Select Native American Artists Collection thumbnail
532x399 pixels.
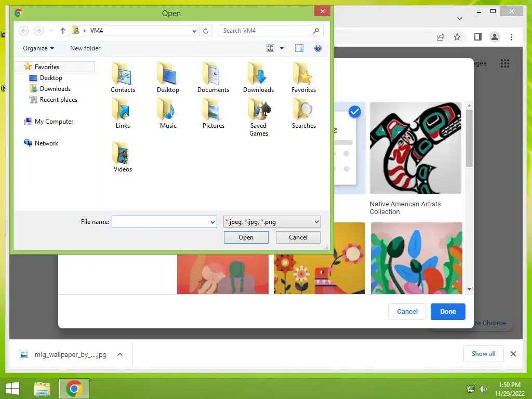(416, 148)
